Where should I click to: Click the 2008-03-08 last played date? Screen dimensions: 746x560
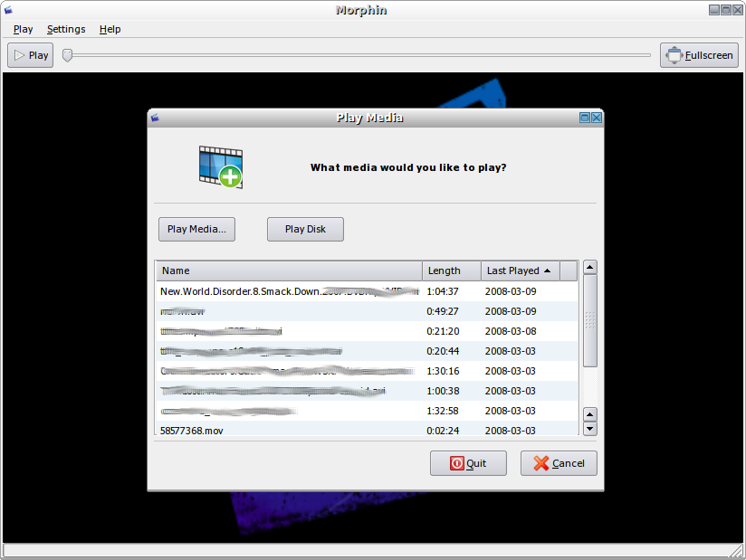511,331
